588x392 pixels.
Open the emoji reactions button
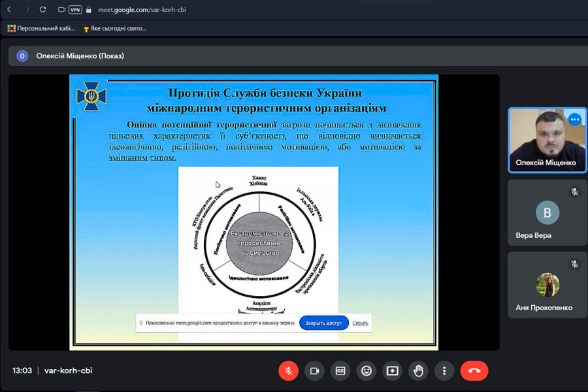click(367, 370)
